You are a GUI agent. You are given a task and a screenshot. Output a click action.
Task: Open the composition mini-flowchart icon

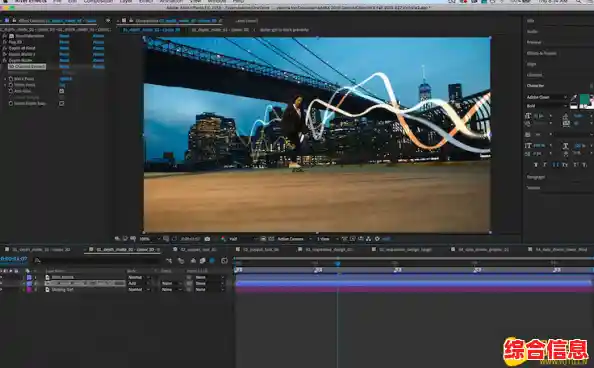click(x=169, y=260)
